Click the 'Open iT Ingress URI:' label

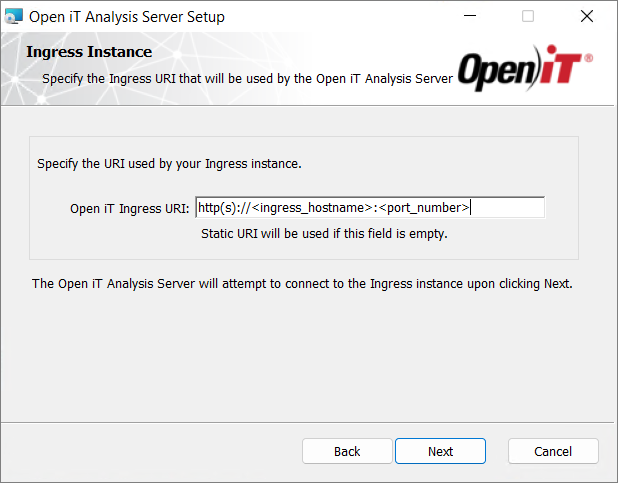(130, 208)
